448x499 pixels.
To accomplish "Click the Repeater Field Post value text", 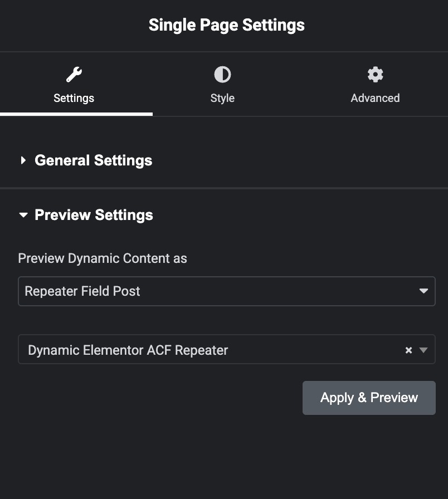I will click(x=82, y=291).
